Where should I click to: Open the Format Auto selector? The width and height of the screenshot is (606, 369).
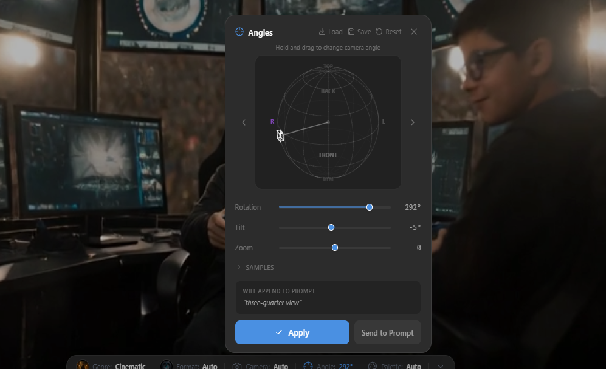pos(189,366)
